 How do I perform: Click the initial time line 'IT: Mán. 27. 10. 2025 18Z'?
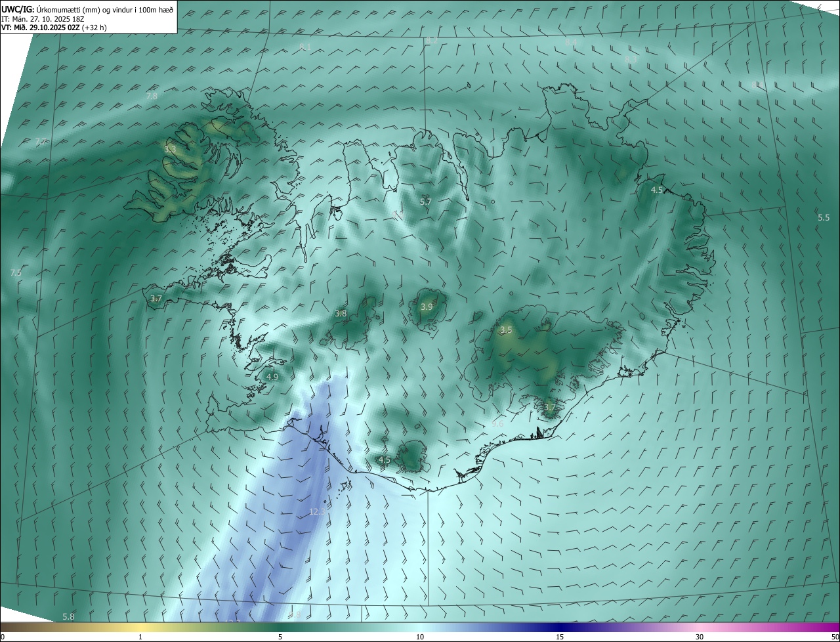point(43,19)
